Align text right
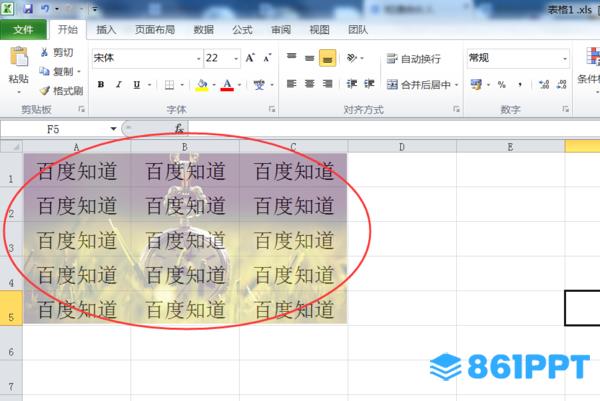Image resolution: width=600 pixels, height=401 pixels. 328,83
